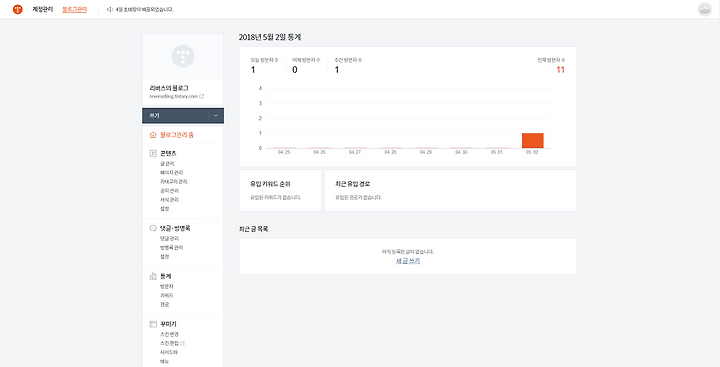720x367 pixels.
Task: Open the reverseblog.tistory.com blog link
Action: coord(173,96)
